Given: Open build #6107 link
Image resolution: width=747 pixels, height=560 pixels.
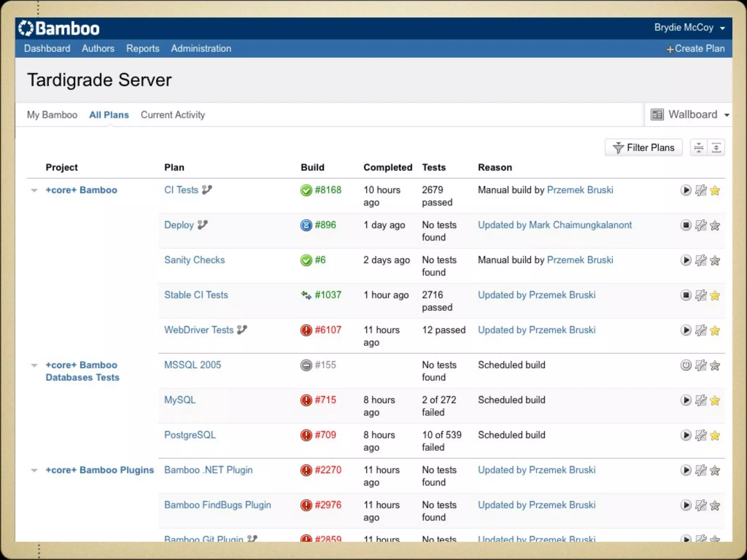Looking at the screenshot, I should coord(328,330).
